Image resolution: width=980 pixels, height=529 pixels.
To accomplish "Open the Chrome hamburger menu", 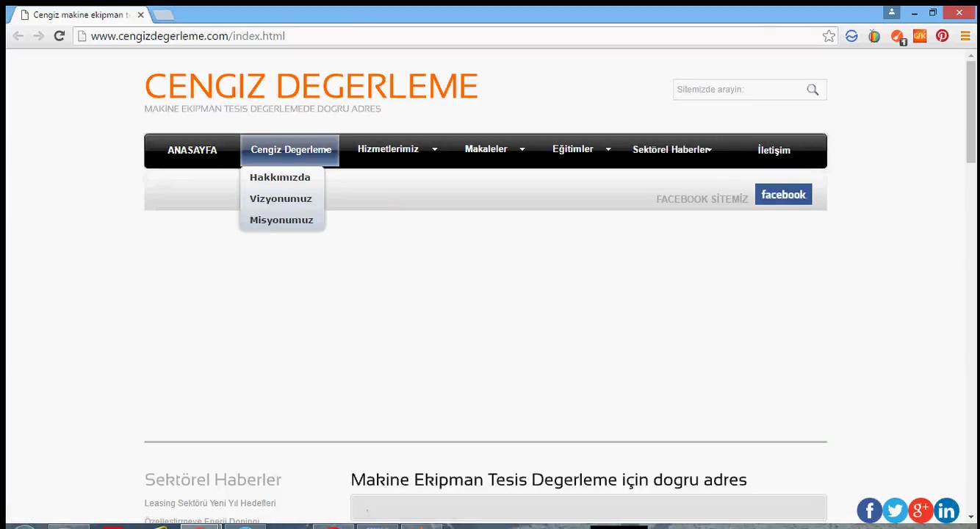I will (x=965, y=36).
